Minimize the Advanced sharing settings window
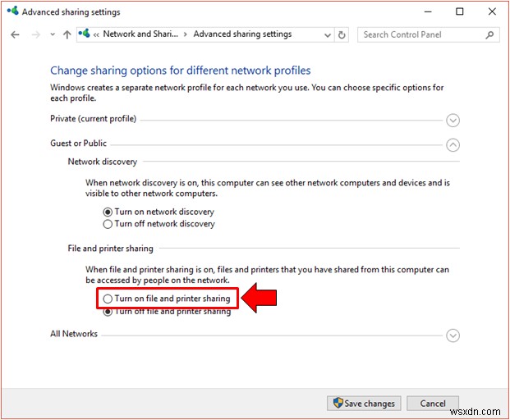Image resolution: width=510 pixels, height=420 pixels. 428,11
